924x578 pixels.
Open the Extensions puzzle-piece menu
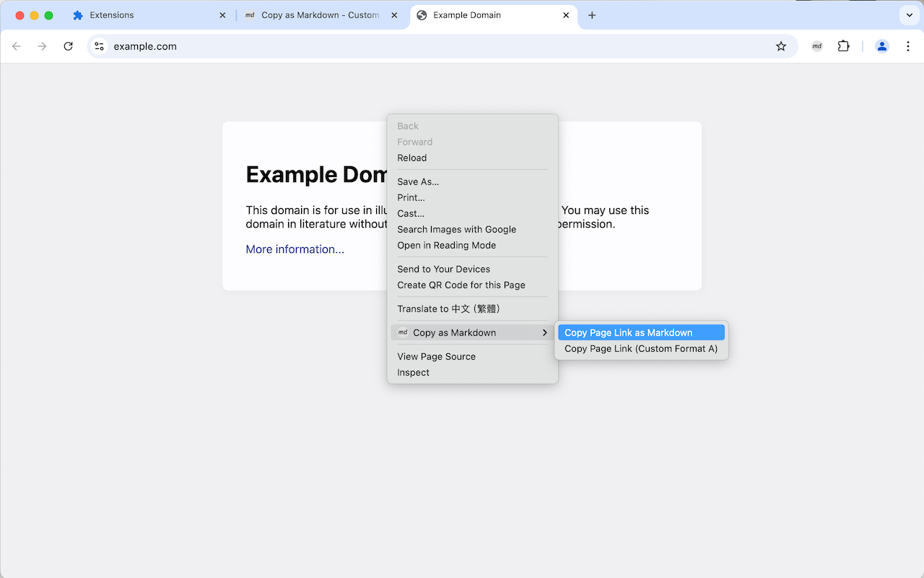(843, 46)
